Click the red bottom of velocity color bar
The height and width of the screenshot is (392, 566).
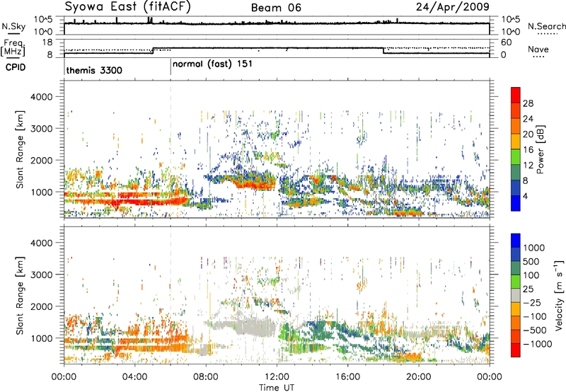(516, 350)
